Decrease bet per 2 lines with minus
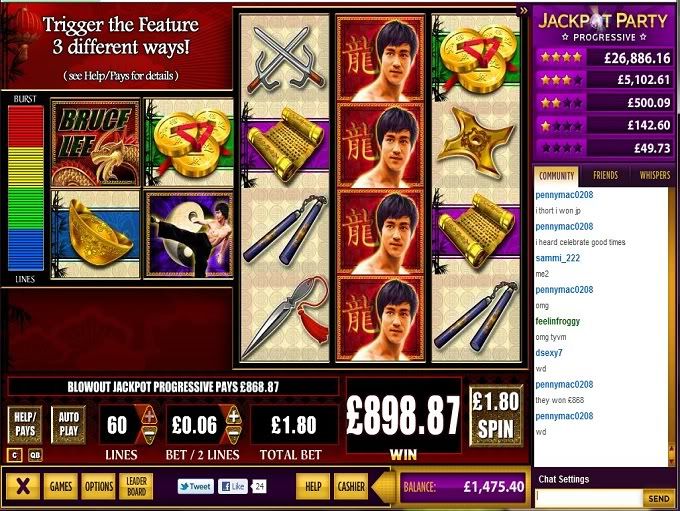Screen dimensions: 680x511 point(233,434)
